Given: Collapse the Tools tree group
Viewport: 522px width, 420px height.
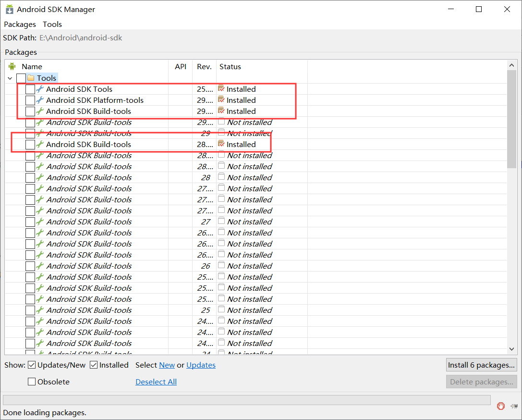Looking at the screenshot, I should click(10, 78).
